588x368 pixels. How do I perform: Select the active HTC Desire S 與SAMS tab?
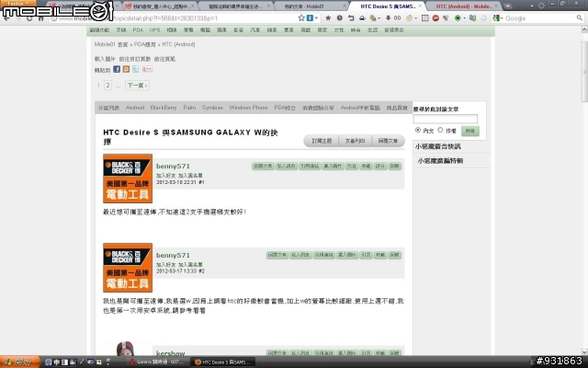pyautogui.click(x=388, y=6)
